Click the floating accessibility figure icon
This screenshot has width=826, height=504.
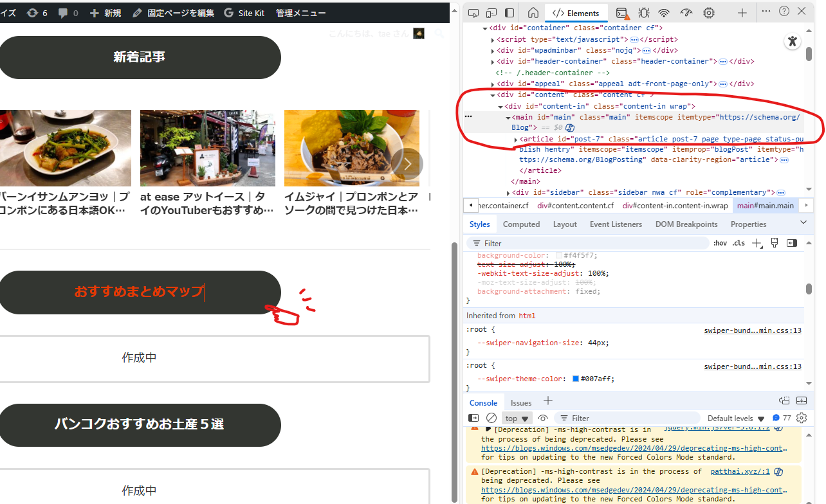[793, 42]
